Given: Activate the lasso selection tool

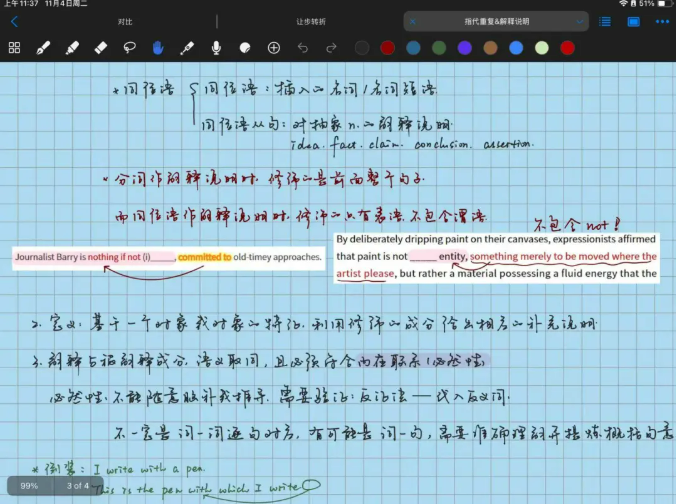Looking at the screenshot, I should click(x=129, y=47).
